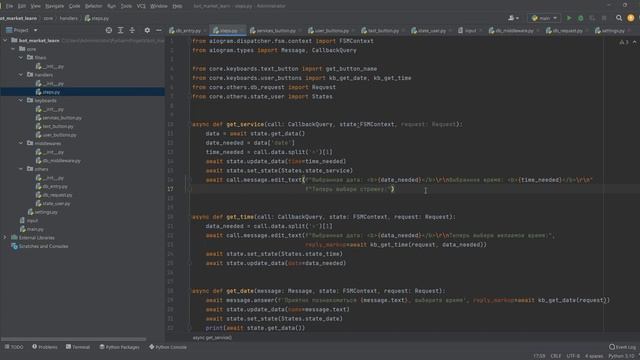Open the Help menu

click(x=177, y=6)
